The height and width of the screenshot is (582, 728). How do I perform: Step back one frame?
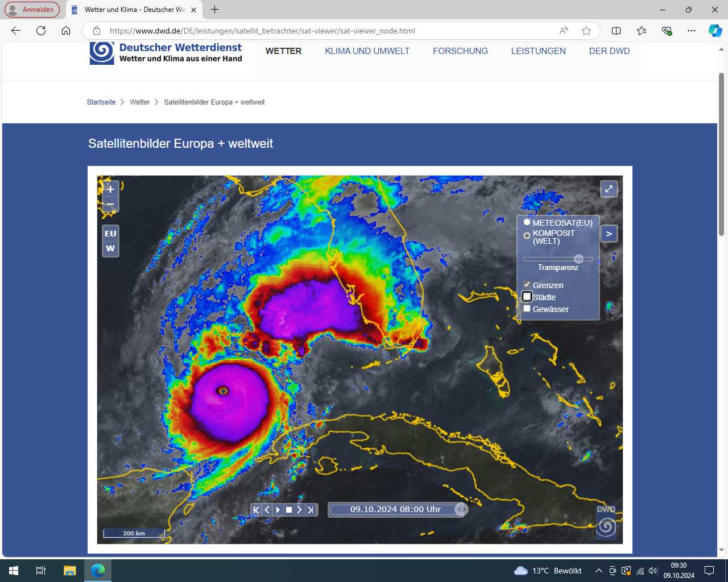pos(267,510)
